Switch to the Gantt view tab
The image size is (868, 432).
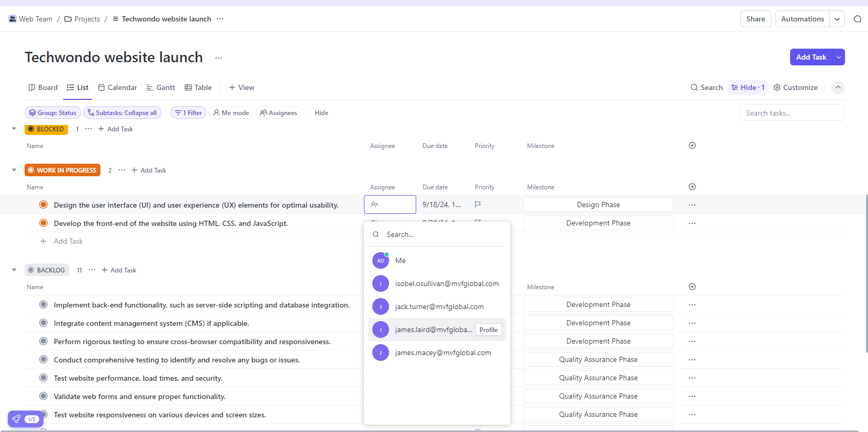coord(161,87)
